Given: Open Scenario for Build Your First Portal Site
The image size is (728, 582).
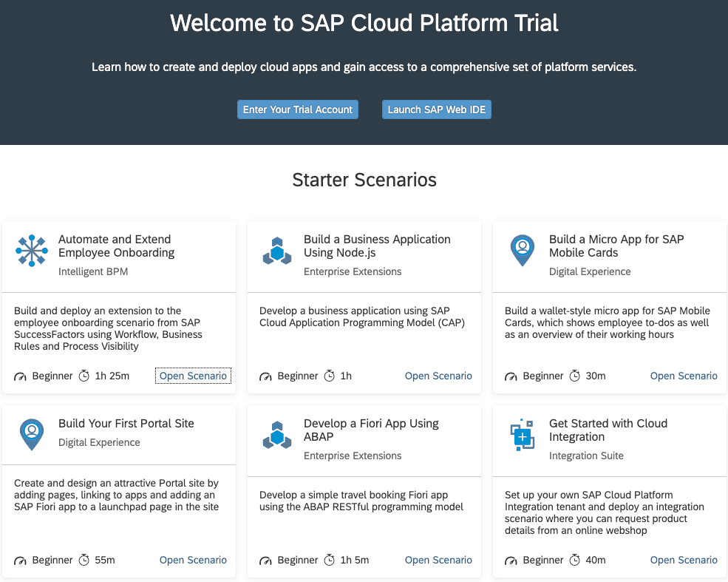Looking at the screenshot, I should (x=193, y=561).
